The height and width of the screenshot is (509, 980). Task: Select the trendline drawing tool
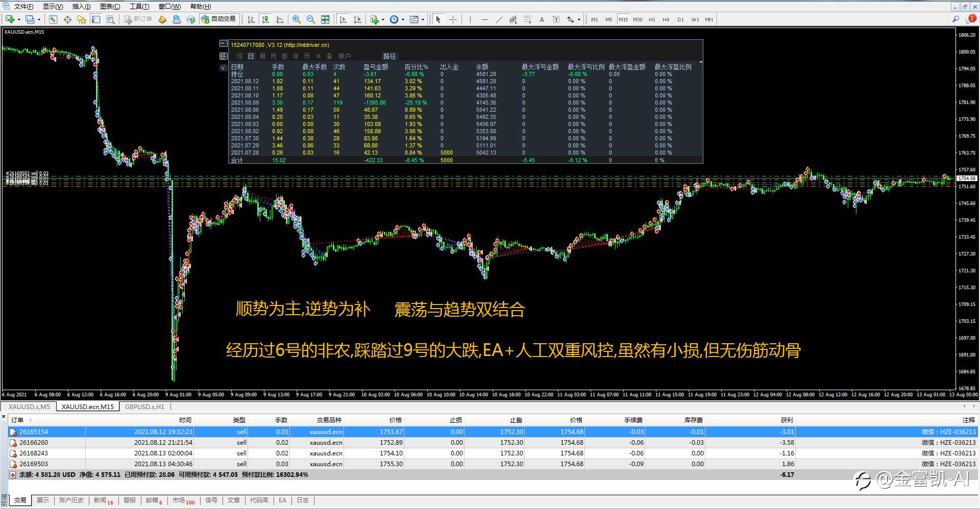pos(499,19)
